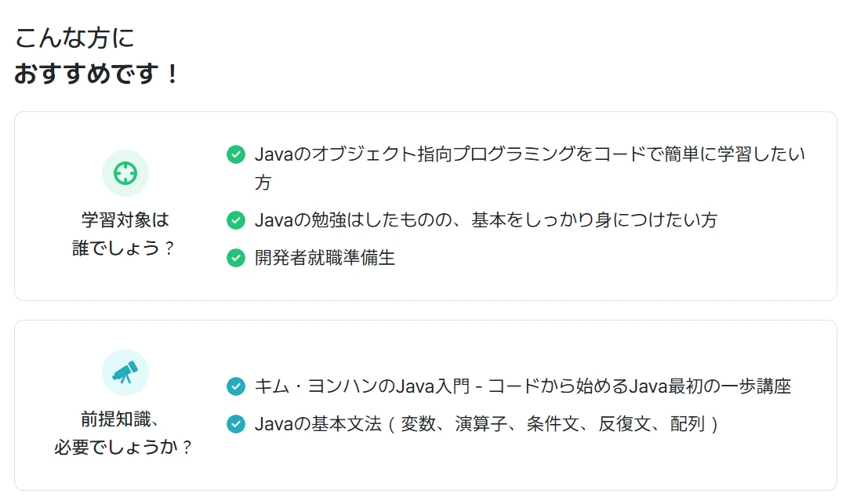
Task: Click the blue checkmark beside Javaの基本文法
Action: [236, 424]
